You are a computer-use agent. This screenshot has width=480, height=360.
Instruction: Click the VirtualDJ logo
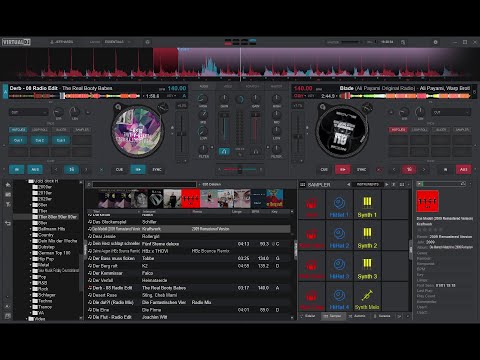pos(16,42)
